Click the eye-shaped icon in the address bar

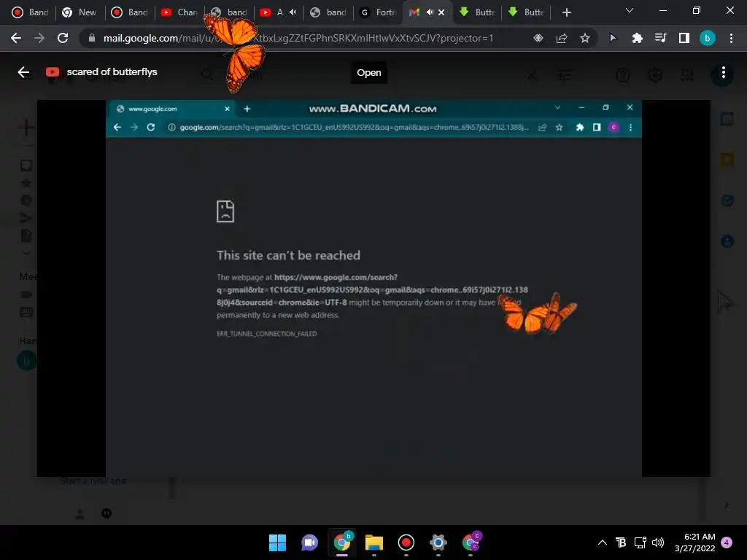(x=538, y=38)
